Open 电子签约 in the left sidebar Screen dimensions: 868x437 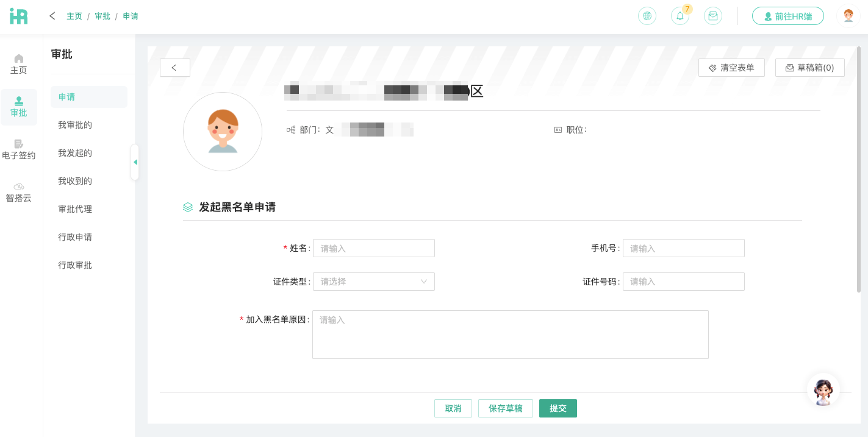click(x=19, y=149)
